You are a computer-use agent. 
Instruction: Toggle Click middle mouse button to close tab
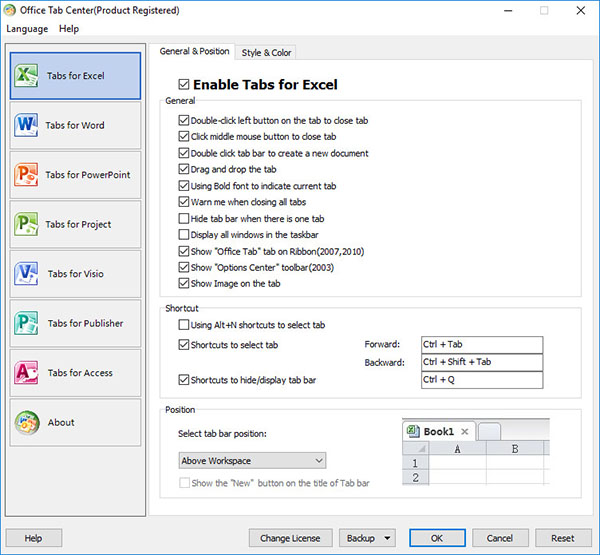click(x=184, y=136)
